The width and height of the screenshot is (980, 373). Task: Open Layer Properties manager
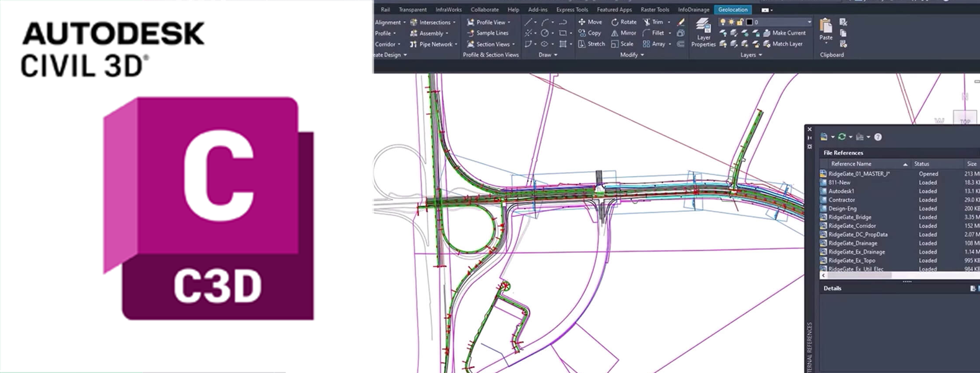703,33
